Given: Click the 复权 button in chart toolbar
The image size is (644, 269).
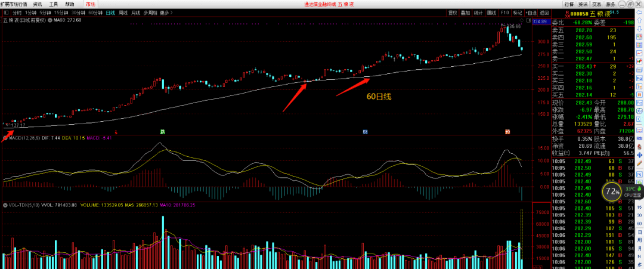Looking at the screenshot, I should (x=453, y=12).
